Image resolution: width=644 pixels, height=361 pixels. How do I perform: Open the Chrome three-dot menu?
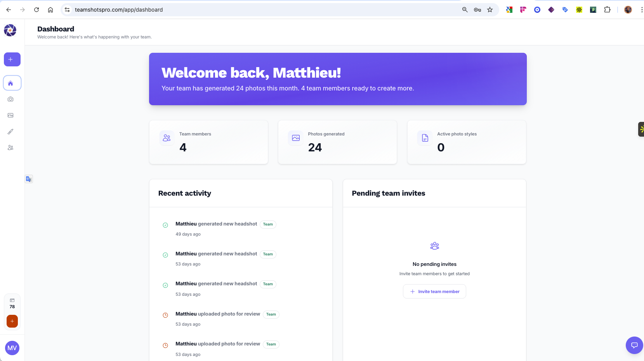(x=641, y=10)
